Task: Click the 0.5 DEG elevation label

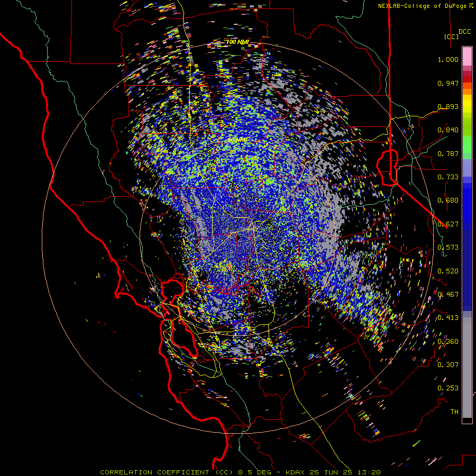Action: [x=255, y=472]
